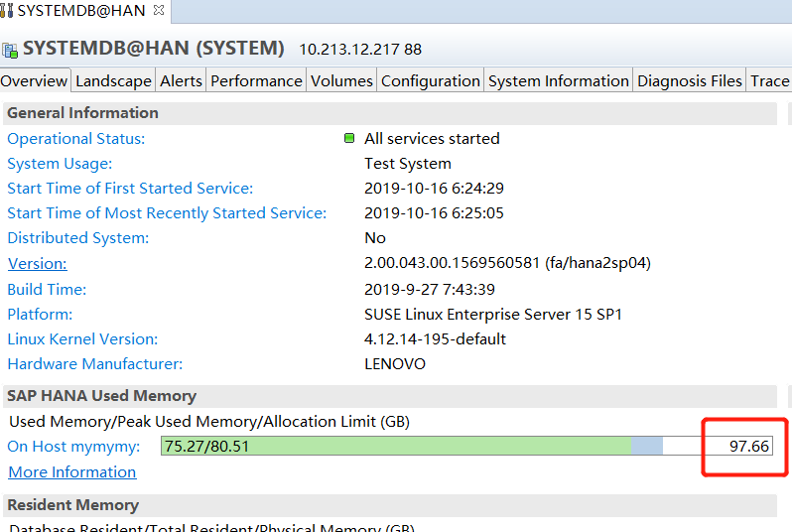The height and width of the screenshot is (532, 792).
Task: Show the Diagnosis Files tab
Action: pos(690,80)
